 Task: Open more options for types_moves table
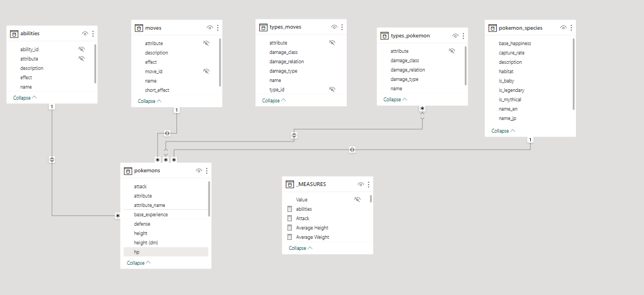point(342,27)
